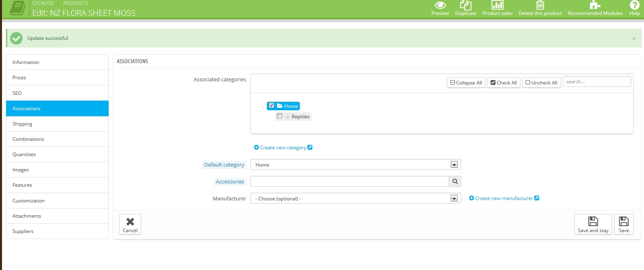Open the Combinations tab
644x270 pixels.
click(57, 139)
